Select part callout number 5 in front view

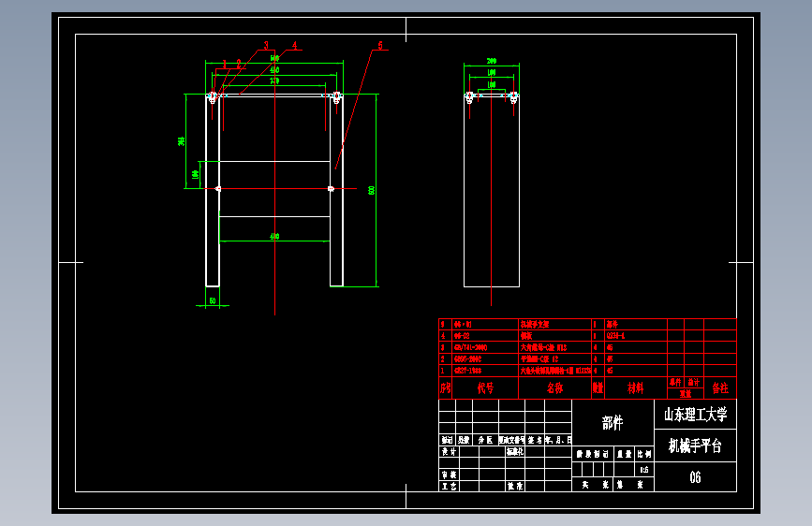pos(380,46)
